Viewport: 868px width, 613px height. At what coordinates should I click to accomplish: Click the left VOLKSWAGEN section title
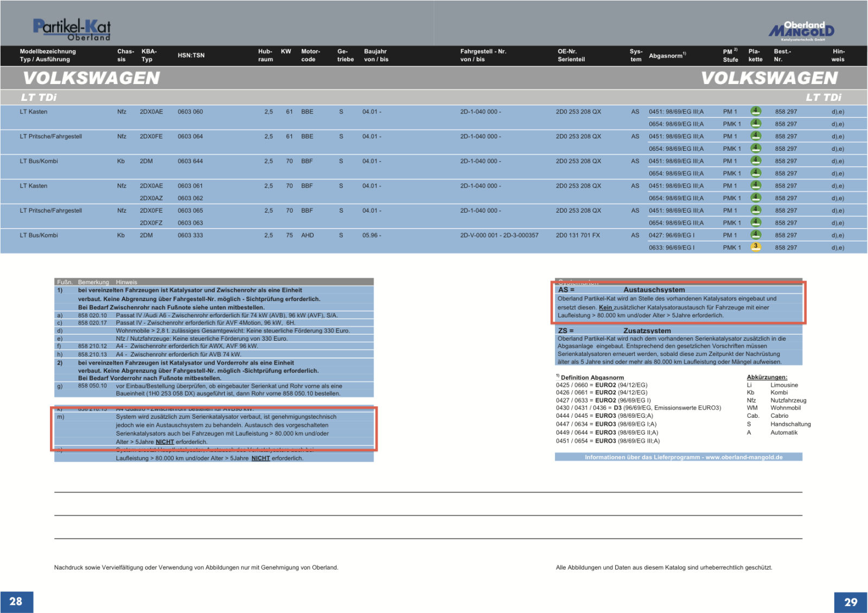(91, 78)
